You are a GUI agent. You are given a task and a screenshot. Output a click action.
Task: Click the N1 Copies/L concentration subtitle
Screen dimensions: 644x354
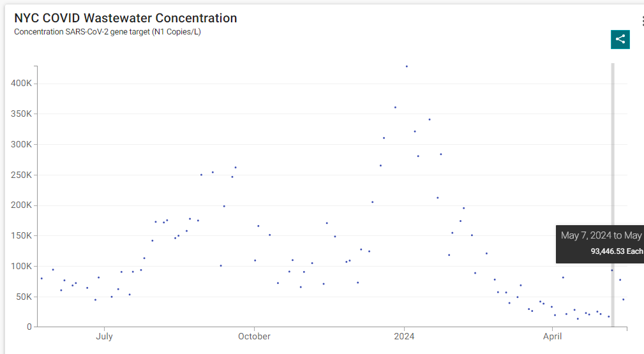107,32
